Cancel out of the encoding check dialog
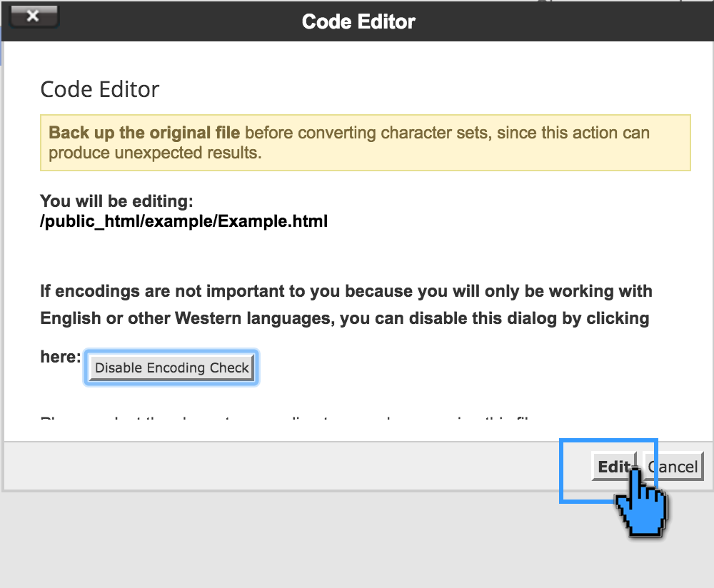 (x=673, y=467)
